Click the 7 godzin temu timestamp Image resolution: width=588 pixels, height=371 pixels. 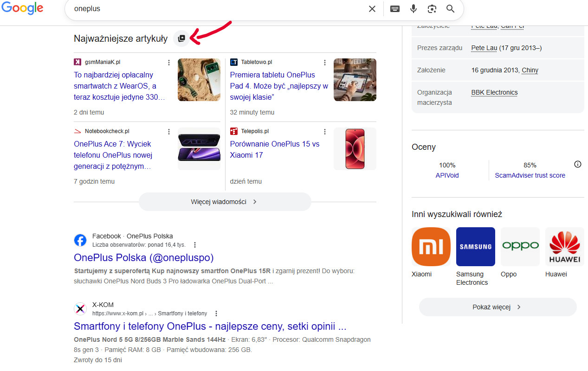[x=94, y=181]
